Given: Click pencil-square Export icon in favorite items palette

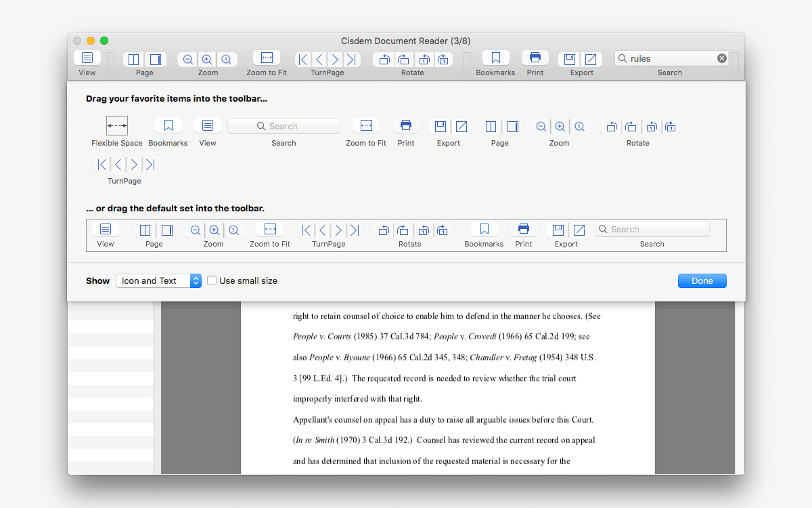Looking at the screenshot, I should (461, 127).
